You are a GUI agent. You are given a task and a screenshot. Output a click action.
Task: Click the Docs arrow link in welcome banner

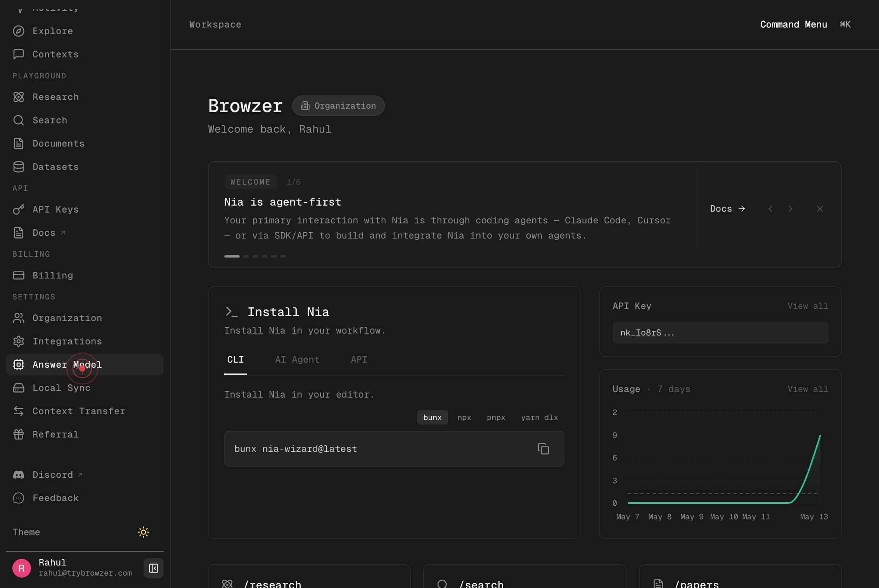click(x=728, y=209)
